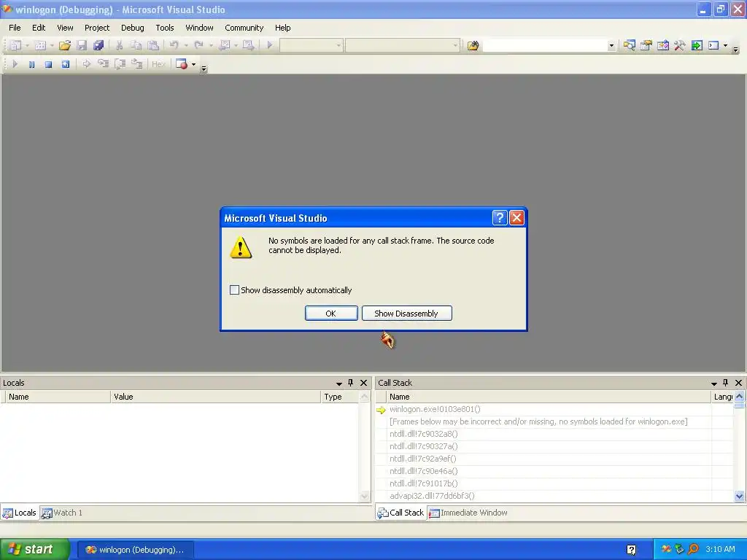Open the Community menu
The width and height of the screenshot is (747, 560).
(x=244, y=28)
